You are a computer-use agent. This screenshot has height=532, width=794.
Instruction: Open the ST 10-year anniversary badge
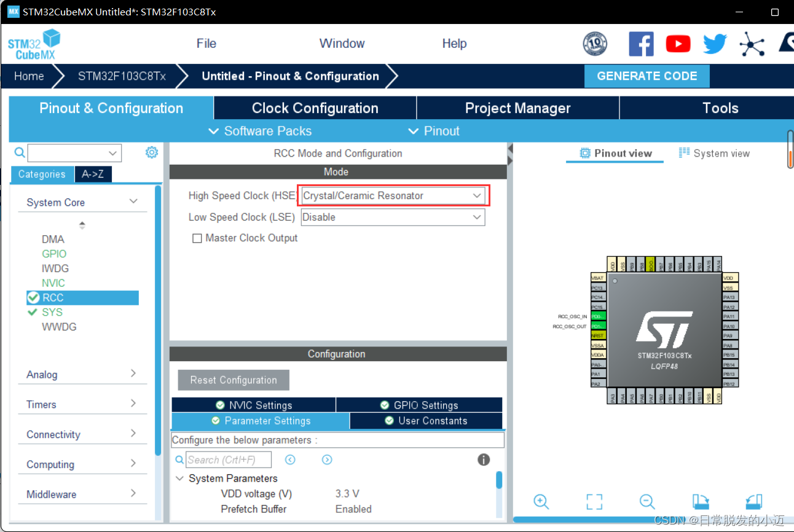pos(595,44)
